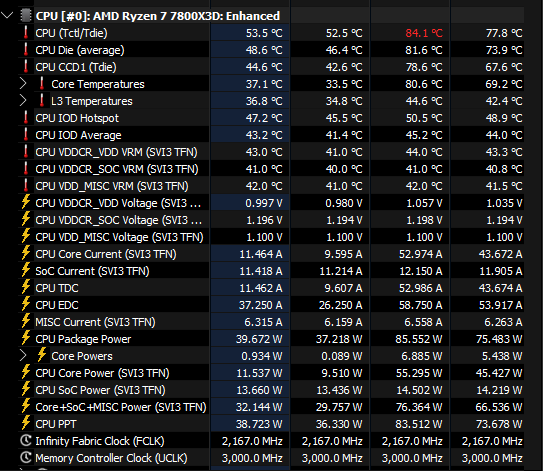The width and height of the screenshot is (543, 471).
Task: Select the CPU TDC row label
Action: coord(57,288)
